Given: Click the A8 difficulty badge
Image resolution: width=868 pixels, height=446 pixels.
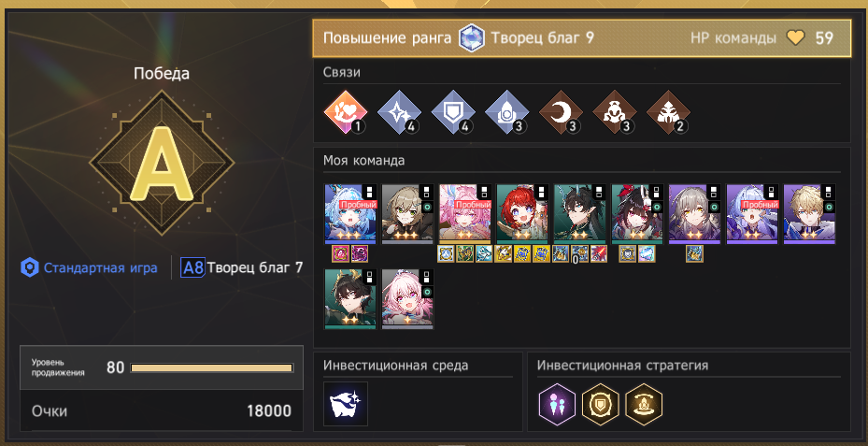Looking at the screenshot, I should coord(192,268).
